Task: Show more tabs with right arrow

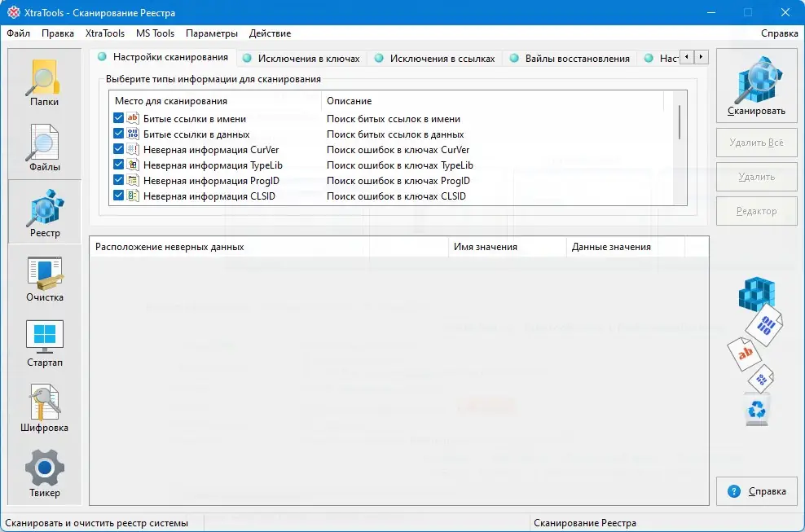Action: click(x=702, y=57)
